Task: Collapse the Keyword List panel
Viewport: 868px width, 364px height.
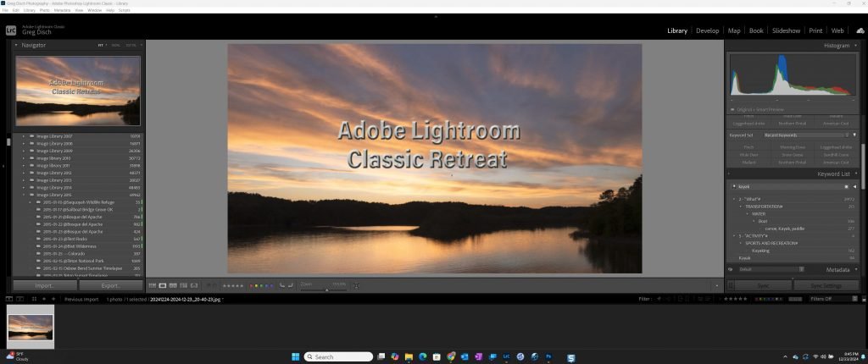Action: [856, 174]
